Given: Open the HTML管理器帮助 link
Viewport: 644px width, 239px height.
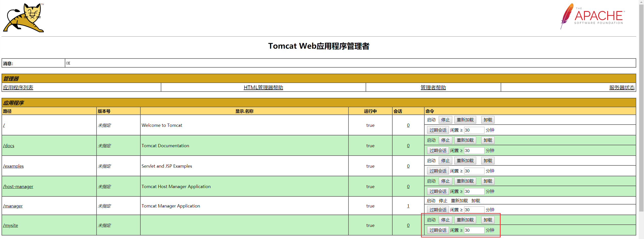Looking at the screenshot, I should [263, 87].
